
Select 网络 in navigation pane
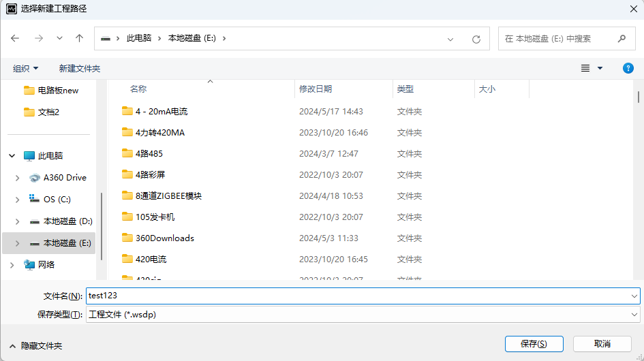39,265
